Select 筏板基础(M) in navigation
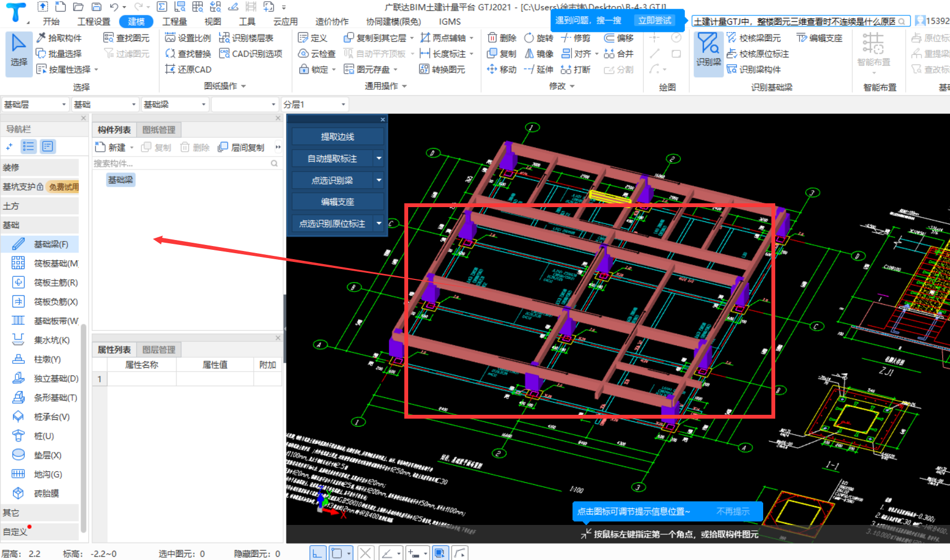This screenshot has height=560, width=950. click(x=45, y=264)
